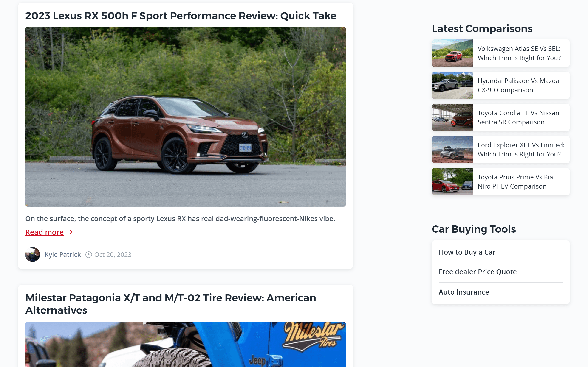Click the large Lexus RX article photo

[186, 117]
